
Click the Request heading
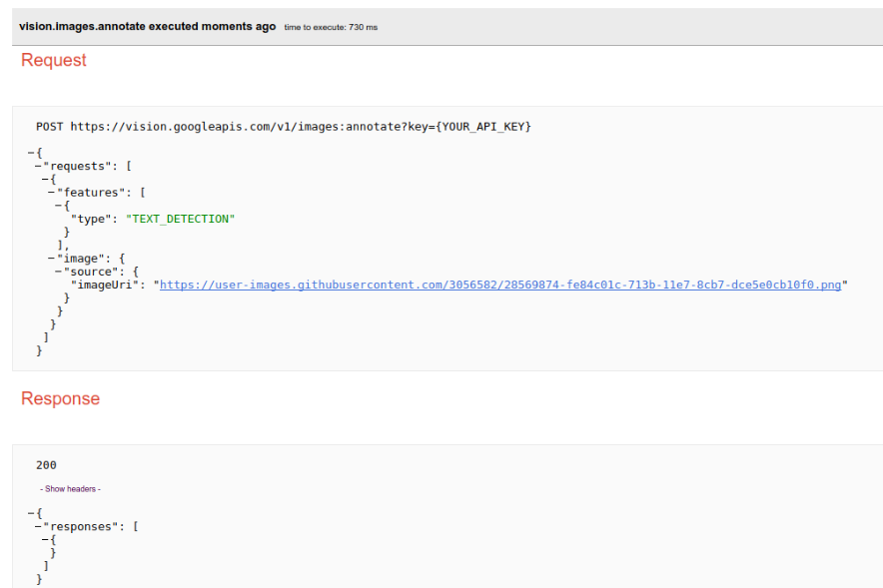[54, 60]
